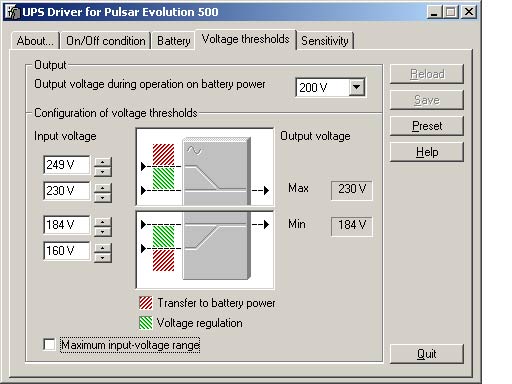The height and width of the screenshot is (384, 512).
Task: Click the green Voltage regulation legend swatch
Action: pyautogui.click(x=146, y=323)
